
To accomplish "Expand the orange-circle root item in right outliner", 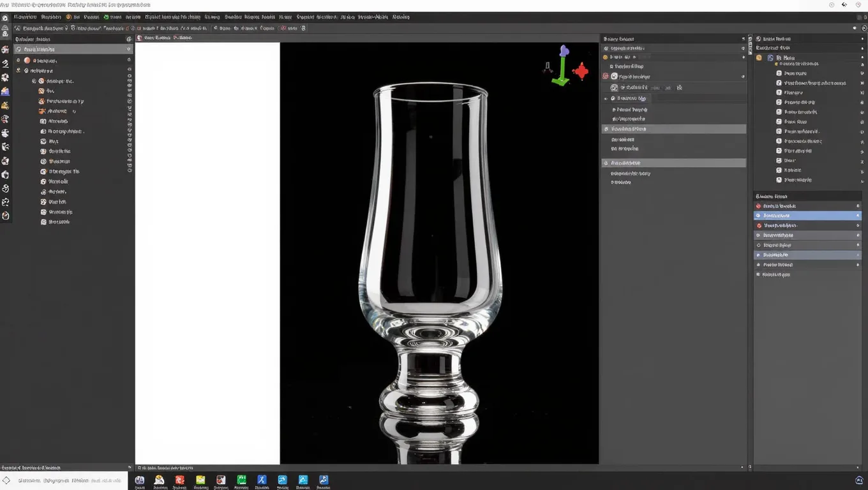I will (759, 57).
